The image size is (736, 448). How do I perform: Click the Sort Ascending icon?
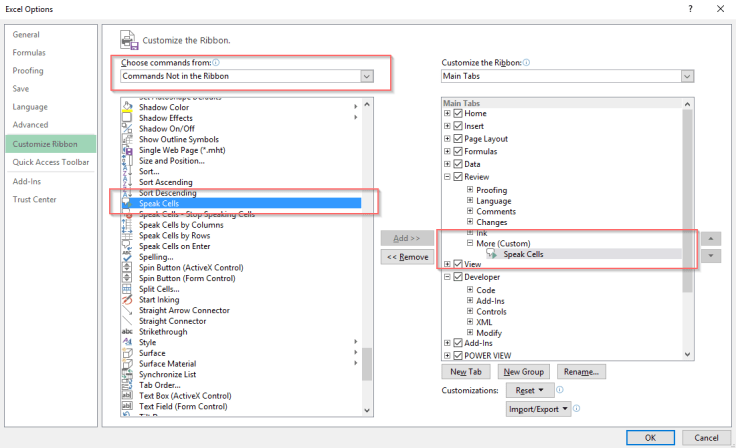127,182
